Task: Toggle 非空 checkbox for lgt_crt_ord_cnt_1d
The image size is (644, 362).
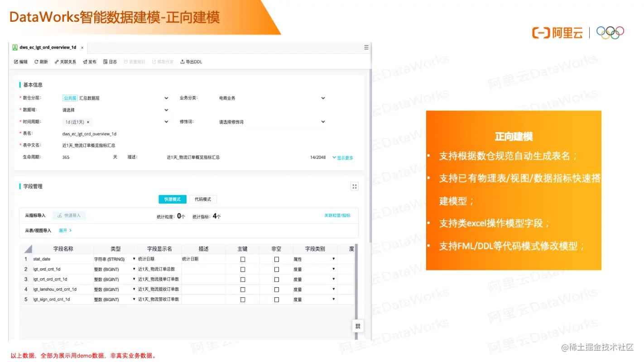Action: pyautogui.click(x=277, y=279)
